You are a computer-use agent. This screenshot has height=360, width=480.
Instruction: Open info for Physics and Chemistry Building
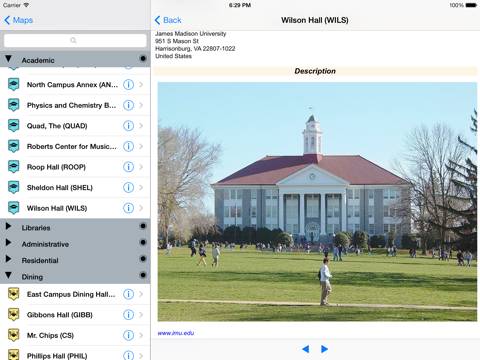128,105
